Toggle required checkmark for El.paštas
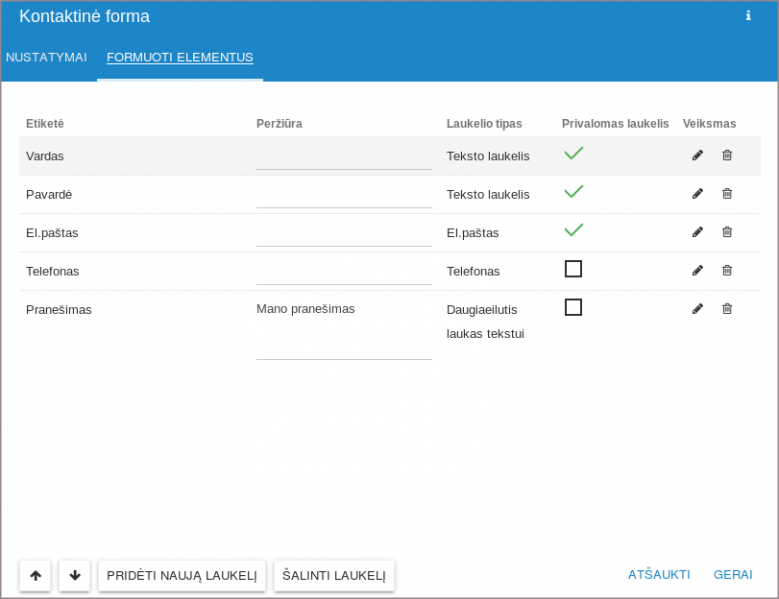Image resolution: width=779 pixels, height=599 pixels. (573, 230)
